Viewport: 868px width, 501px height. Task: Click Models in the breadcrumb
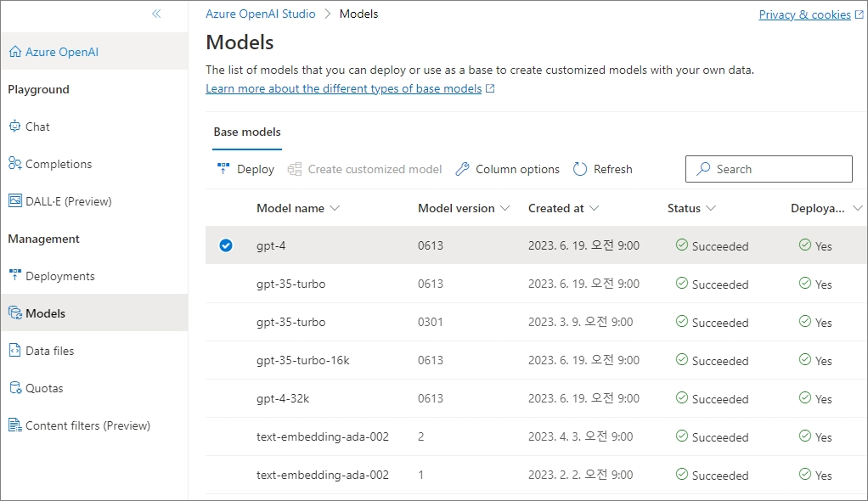[358, 14]
